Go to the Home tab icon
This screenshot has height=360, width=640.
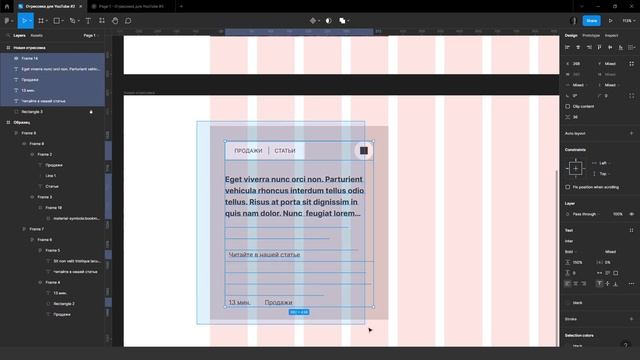click(7, 7)
